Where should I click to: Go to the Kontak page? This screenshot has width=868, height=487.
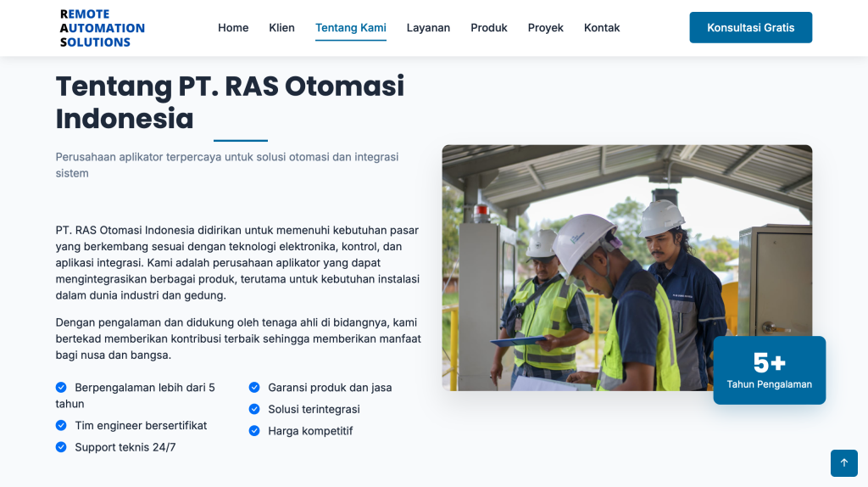[602, 28]
